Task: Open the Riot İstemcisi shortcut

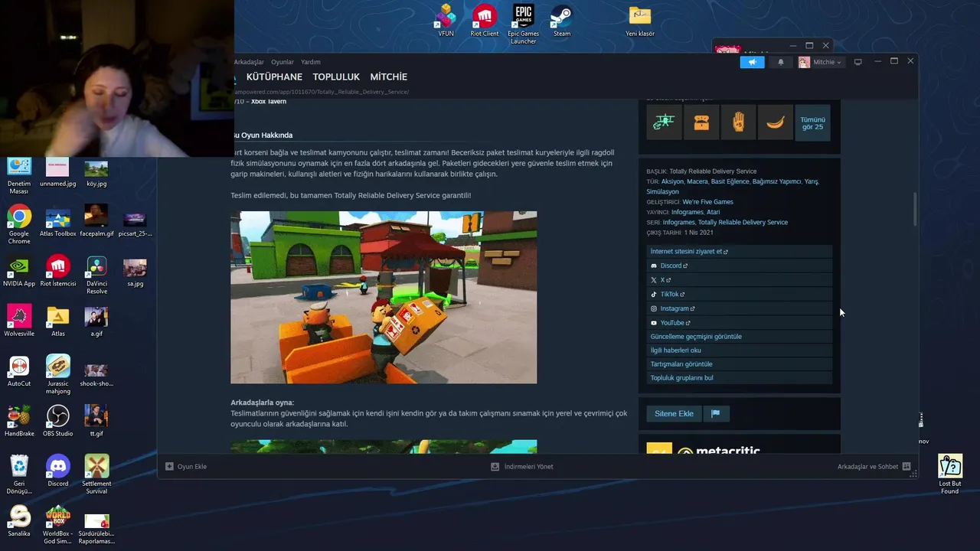Action: pyautogui.click(x=58, y=272)
